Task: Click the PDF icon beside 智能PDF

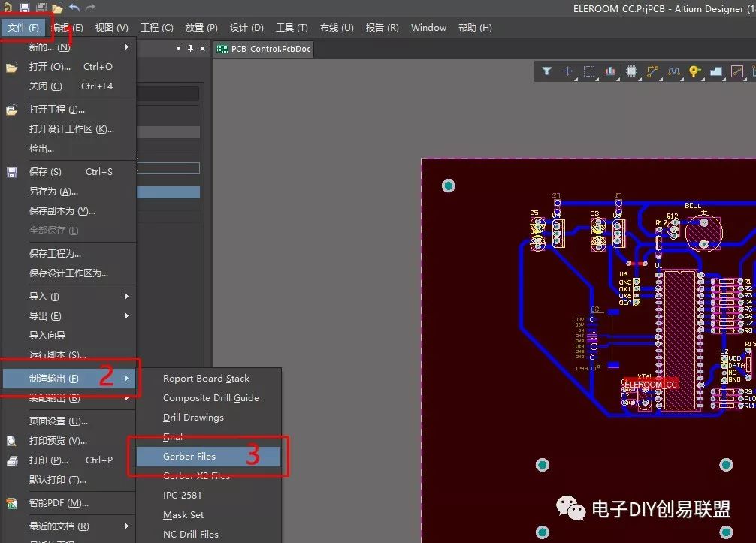Action: click(11, 503)
